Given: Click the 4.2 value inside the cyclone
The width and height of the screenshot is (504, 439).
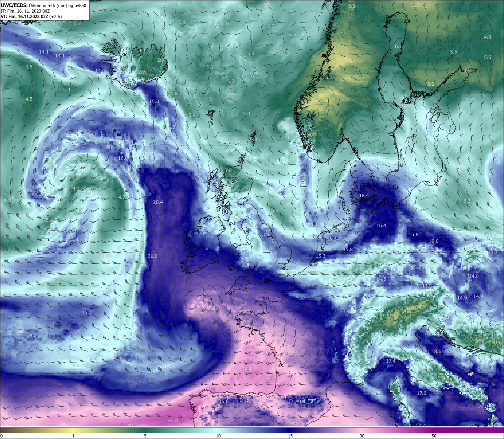Looking at the screenshot, I should (76, 189).
